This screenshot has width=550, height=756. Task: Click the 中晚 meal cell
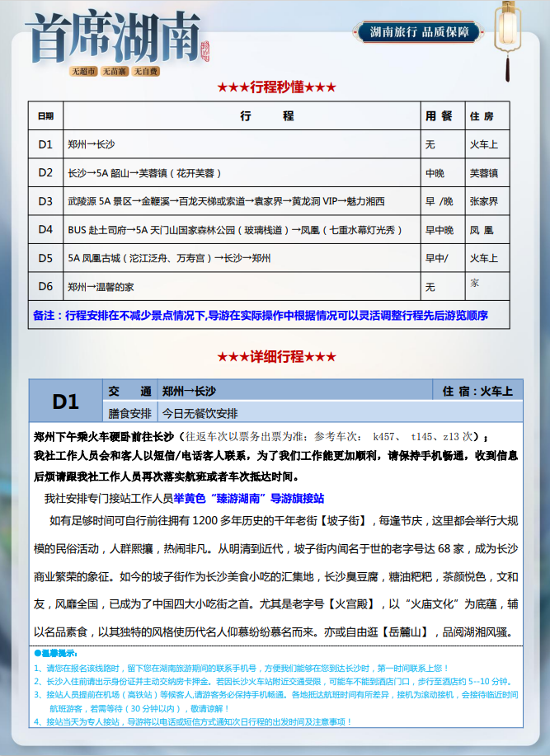point(443,172)
